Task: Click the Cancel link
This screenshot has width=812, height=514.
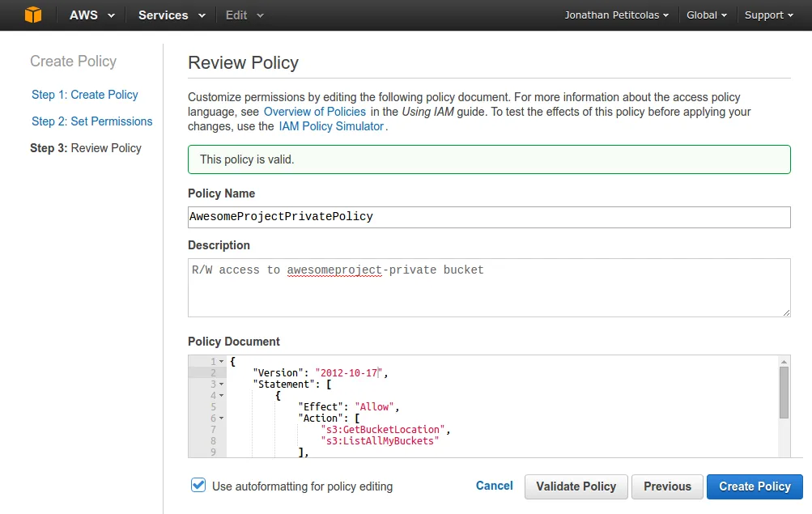Action: click(x=494, y=486)
